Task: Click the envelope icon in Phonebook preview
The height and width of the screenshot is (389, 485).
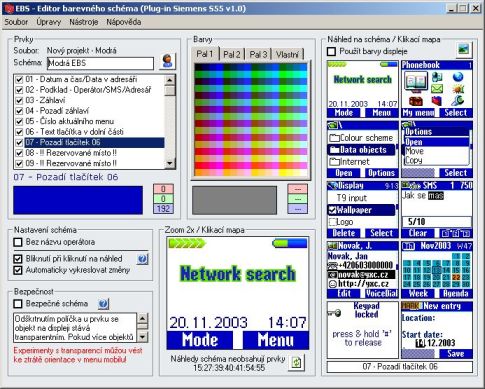Action: [437, 89]
